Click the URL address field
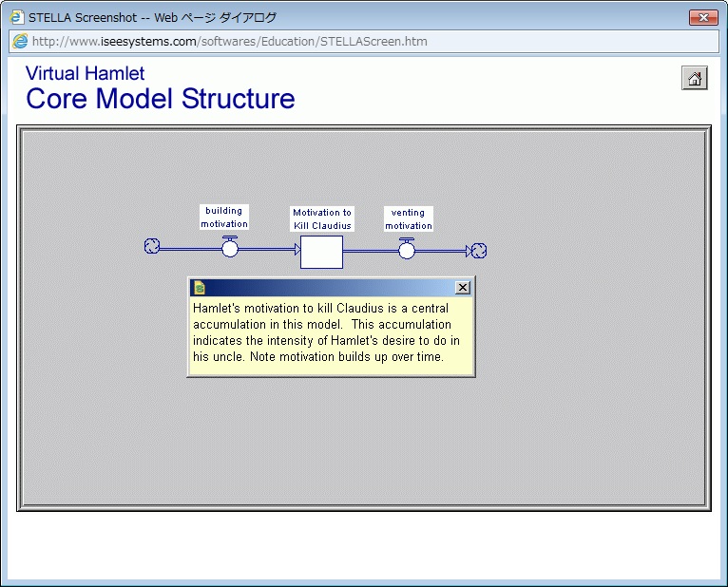The image size is (728, 587). pyautogui.click(x=364, y=41)
